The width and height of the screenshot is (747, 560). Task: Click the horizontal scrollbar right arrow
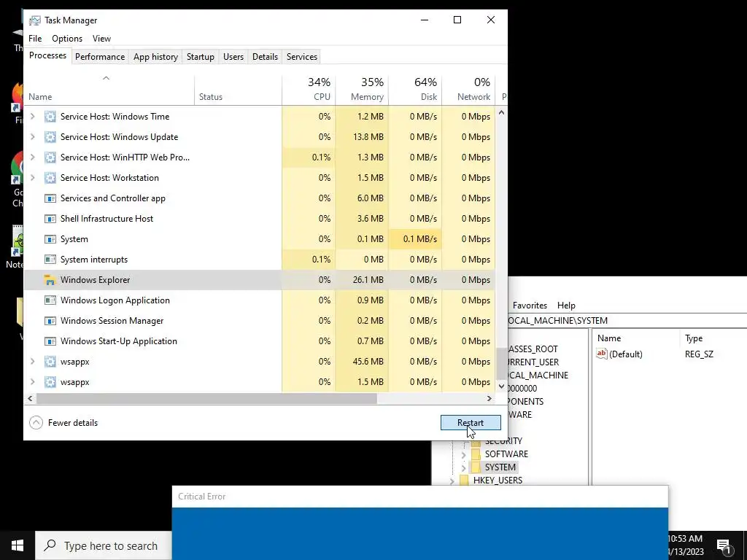coord(489,399)
